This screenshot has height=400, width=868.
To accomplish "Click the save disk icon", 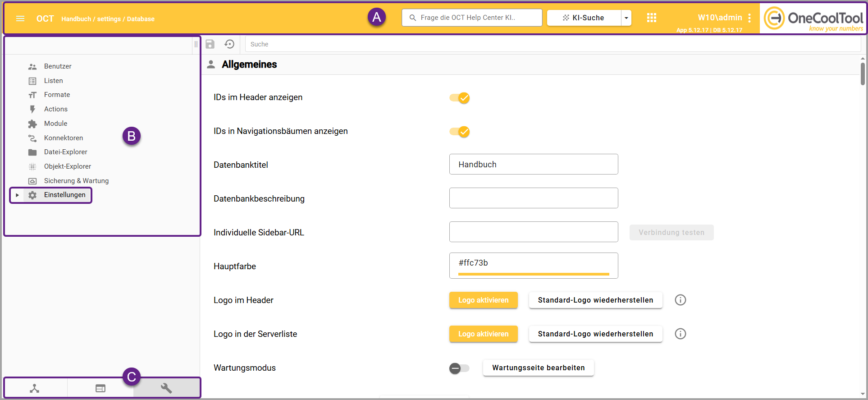I will (210, 44).
